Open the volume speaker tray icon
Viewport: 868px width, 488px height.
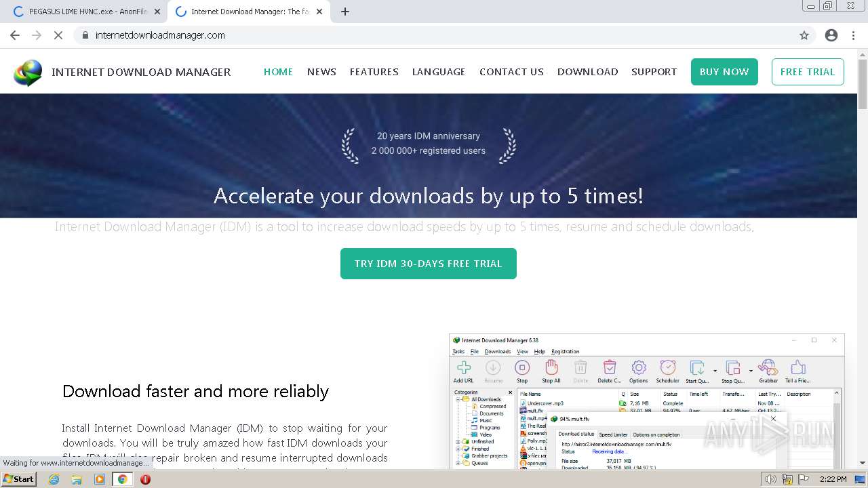pos(771,479)
